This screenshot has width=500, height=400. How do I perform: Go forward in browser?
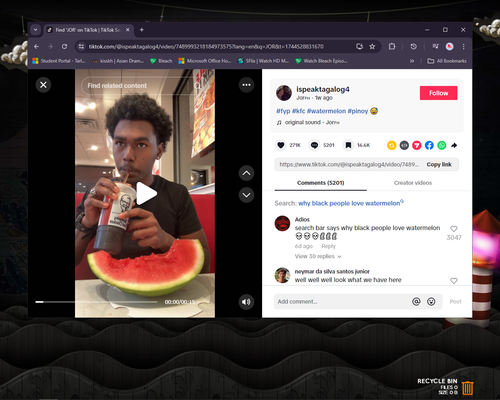tap(50, 46)
